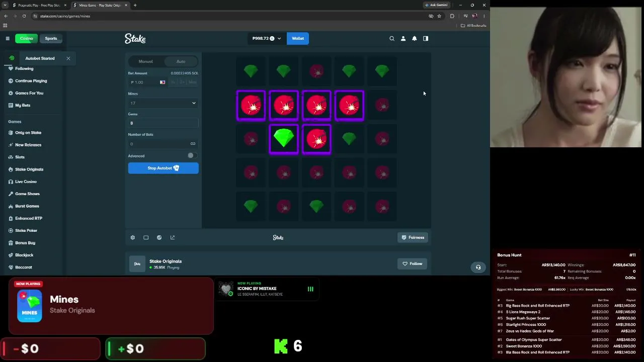Click the Bet Amount input field
The width and height of the screenshot is (644, 362).
click(x=143, y=82)
